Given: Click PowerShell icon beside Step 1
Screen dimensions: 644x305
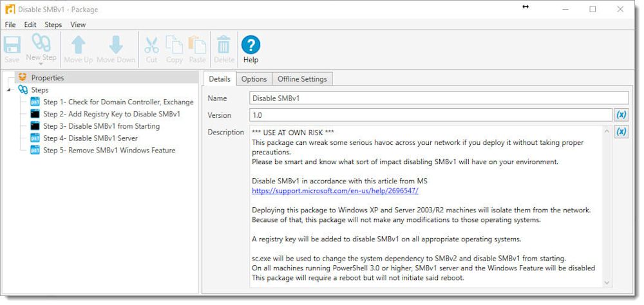Looking at the screenshot, I should tap(35, 102).
